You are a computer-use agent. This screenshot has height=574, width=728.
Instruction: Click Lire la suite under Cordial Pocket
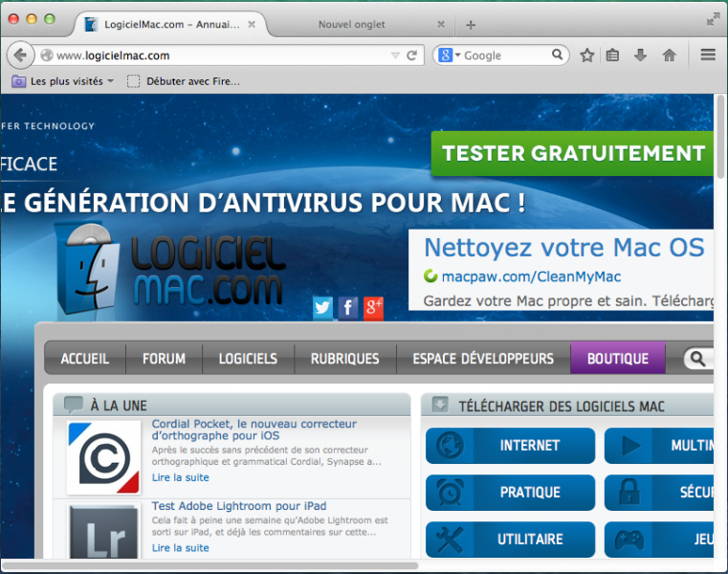coord(180,477)
